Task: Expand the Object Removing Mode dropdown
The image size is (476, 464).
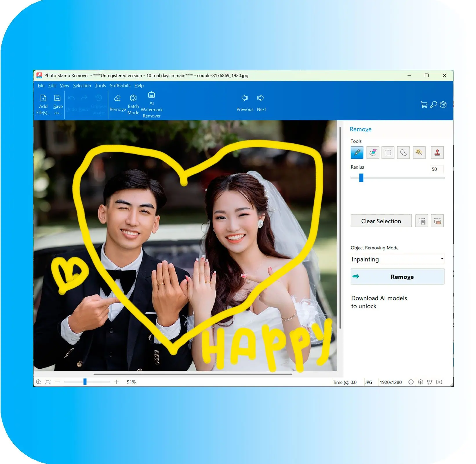Action: tap(442, 259)
